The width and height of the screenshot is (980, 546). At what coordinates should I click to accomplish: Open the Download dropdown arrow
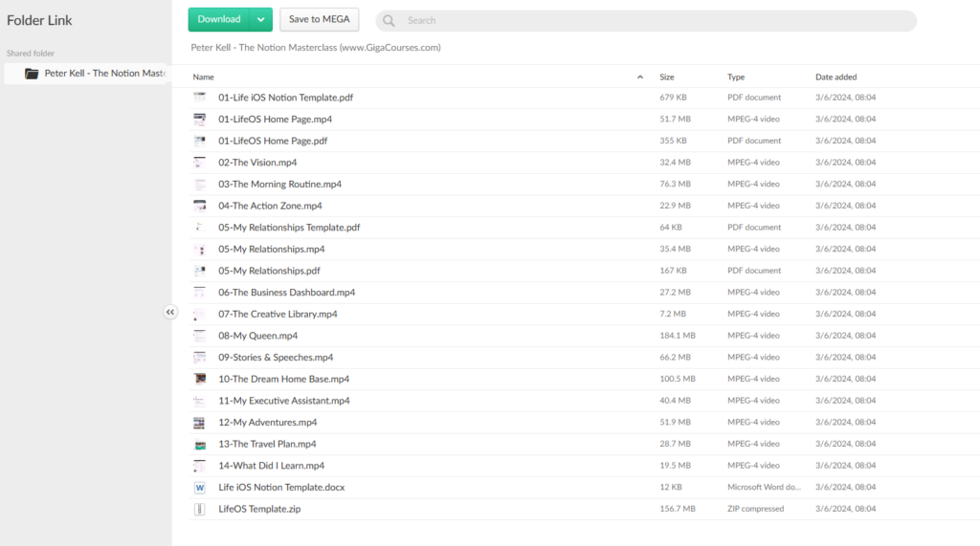(260, 19)
